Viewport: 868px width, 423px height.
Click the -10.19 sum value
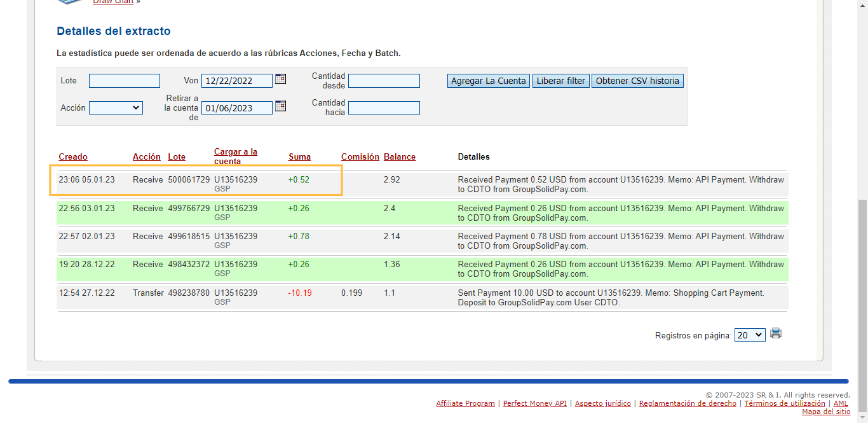click(299, 293)
